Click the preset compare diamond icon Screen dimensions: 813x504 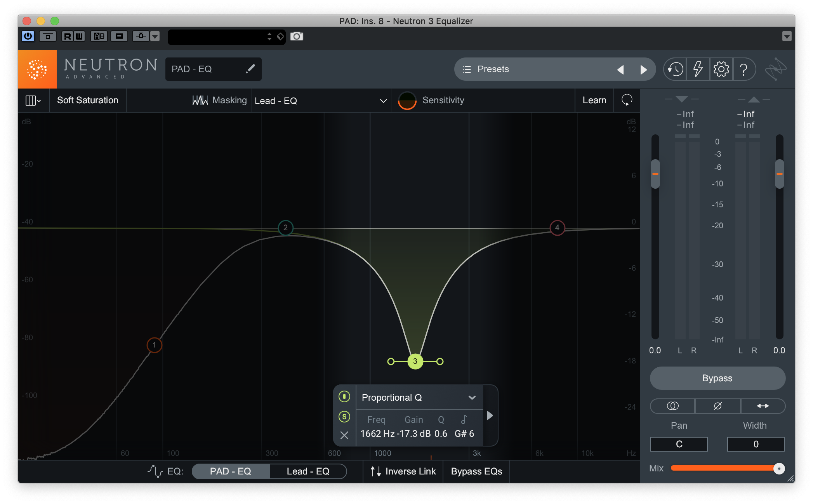[280, 36]
